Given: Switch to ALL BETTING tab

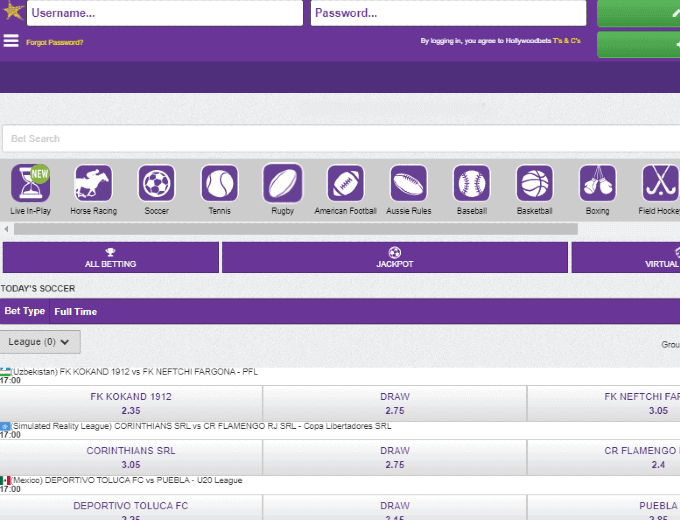Looking at the screenshot, I should tap(111, 258).
